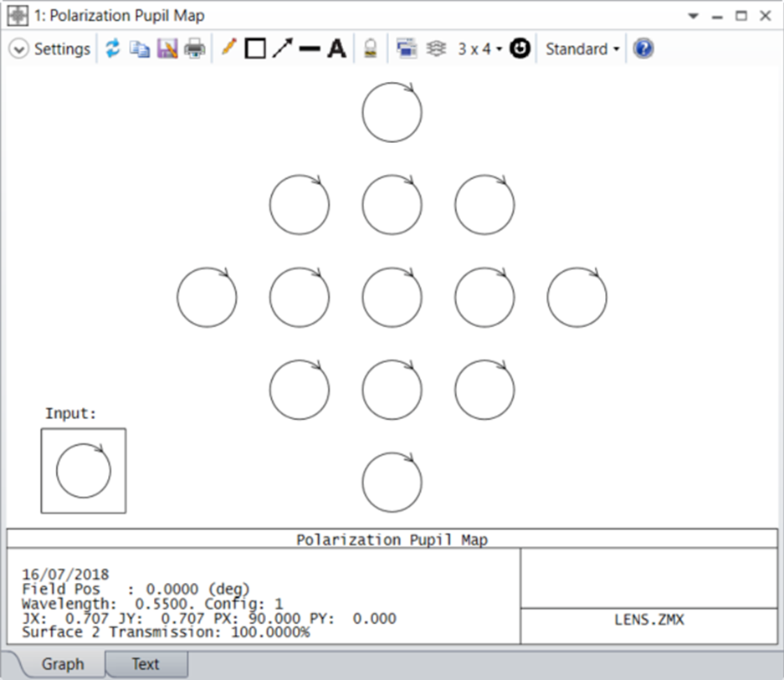The width and height of the screenshot is (784, 680).
Task: Click the Input polarization ellipse box
Action: coord(84,471)
